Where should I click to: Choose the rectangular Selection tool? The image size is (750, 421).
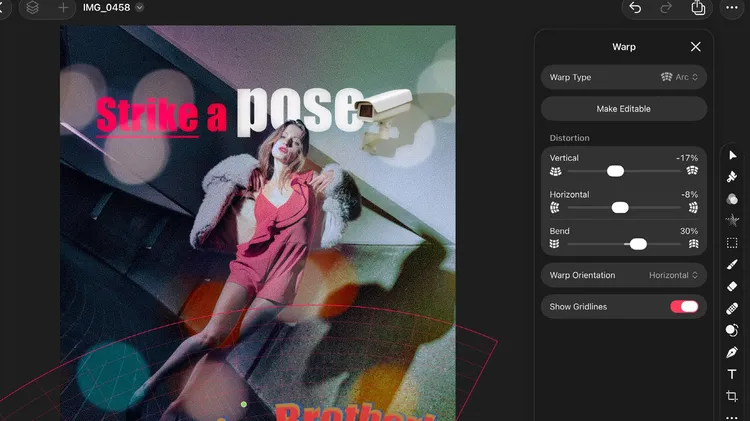732,243
